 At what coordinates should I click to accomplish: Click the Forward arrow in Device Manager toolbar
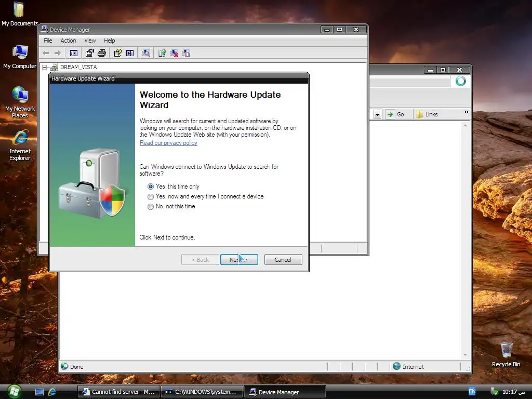point(58,53)
